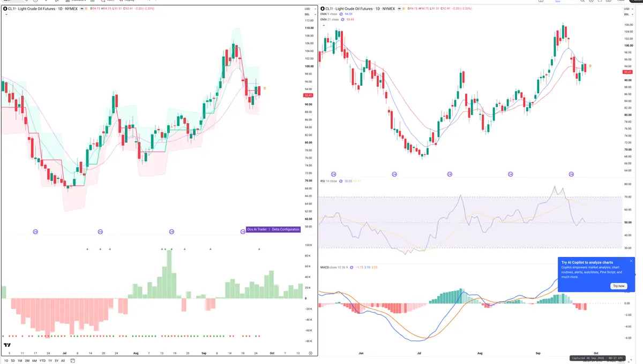The image size is (643, 364).
Task: Click fourth event marker on right chart
Action: point(510,174)
